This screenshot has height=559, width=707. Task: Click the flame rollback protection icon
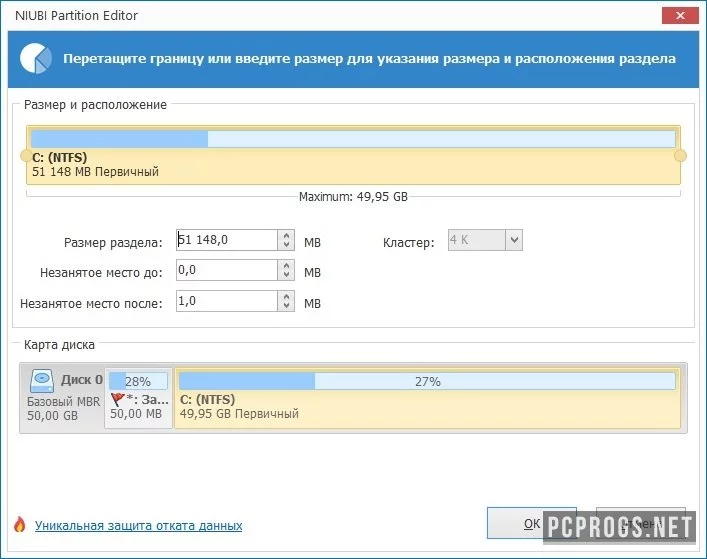click(19, 524)
